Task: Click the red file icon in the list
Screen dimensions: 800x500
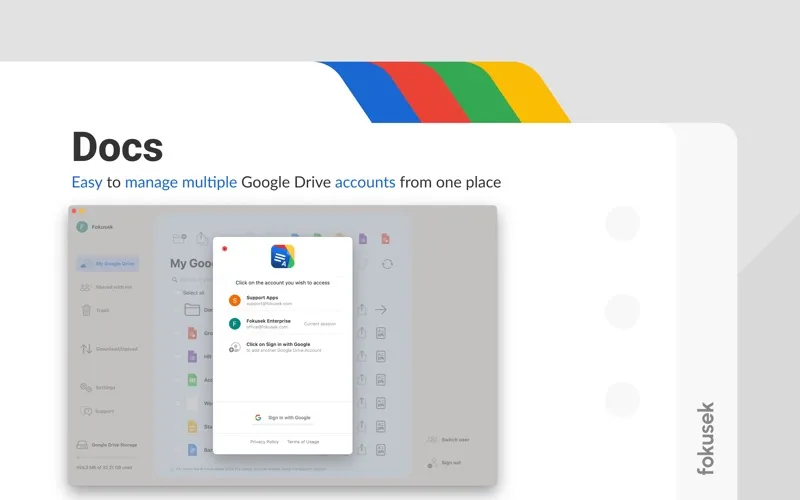Action: click(x=192, y=333)
